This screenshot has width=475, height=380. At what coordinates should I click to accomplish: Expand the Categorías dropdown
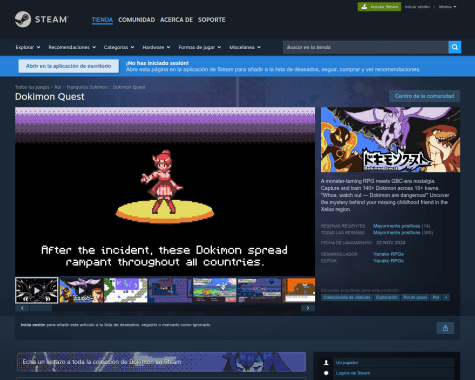point(119,47)
